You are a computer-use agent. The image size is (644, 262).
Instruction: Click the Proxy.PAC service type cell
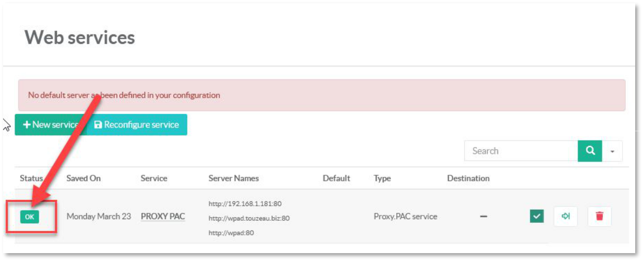point(405,217)
